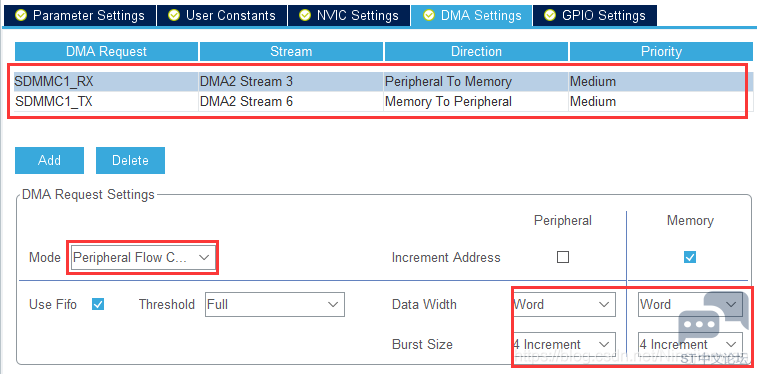Open the Peripheral Burst Size dropdown

[x=563, y=344]
